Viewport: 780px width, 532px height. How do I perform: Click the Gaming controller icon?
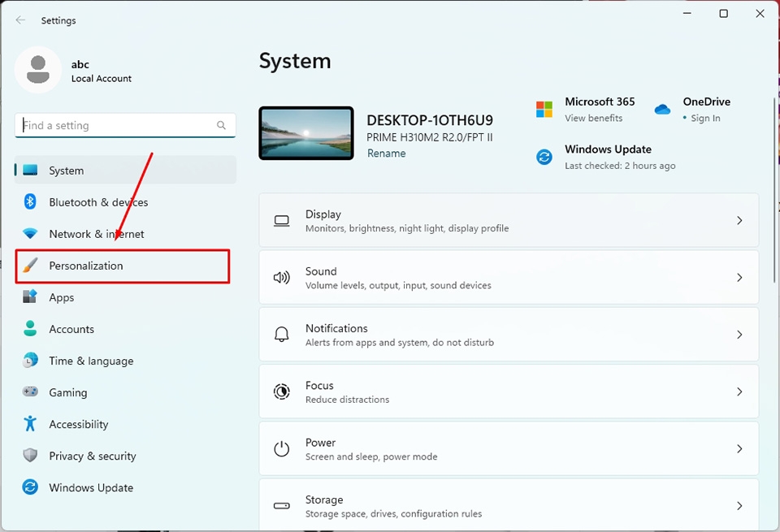tap(30, 391)
